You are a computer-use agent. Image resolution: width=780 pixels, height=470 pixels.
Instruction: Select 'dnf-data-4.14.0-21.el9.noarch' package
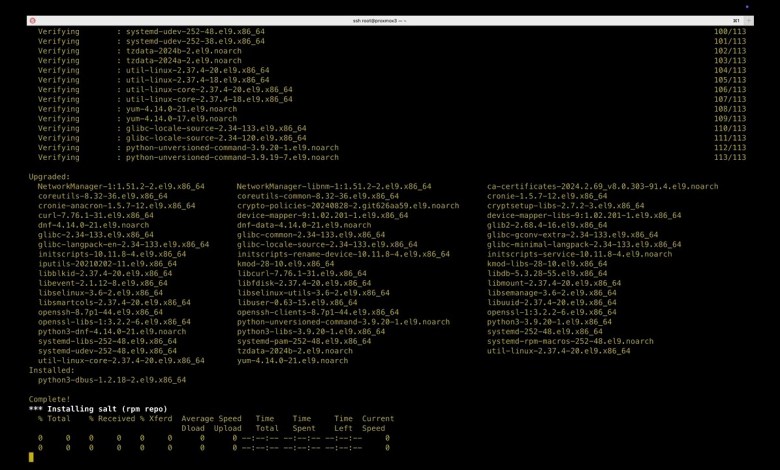[x=303, y=225]
